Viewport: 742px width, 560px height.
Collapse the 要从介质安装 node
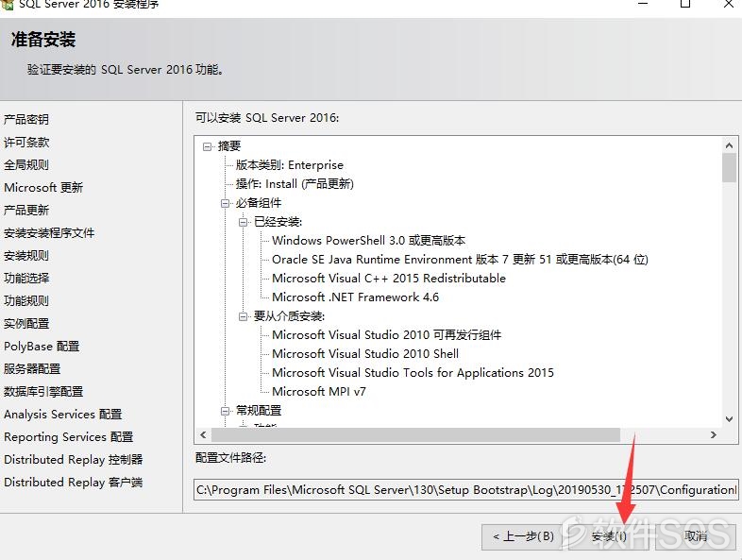tap(243, 316)
